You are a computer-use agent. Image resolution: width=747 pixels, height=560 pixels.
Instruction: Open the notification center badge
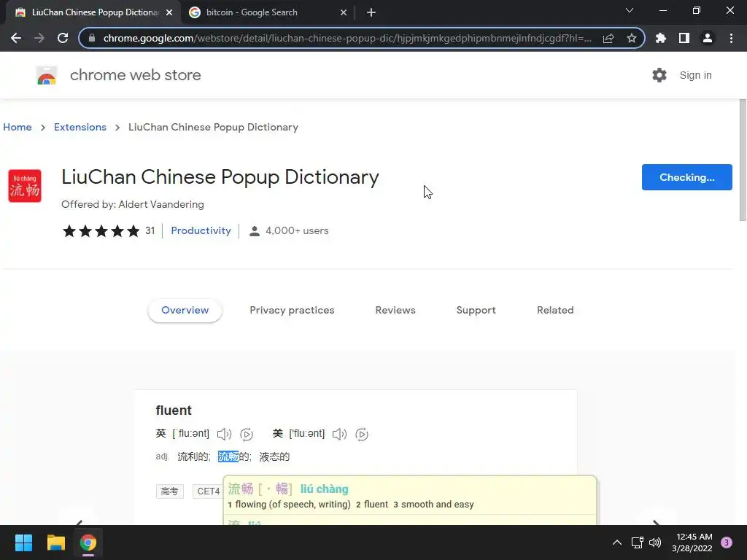tap(727, 542)
